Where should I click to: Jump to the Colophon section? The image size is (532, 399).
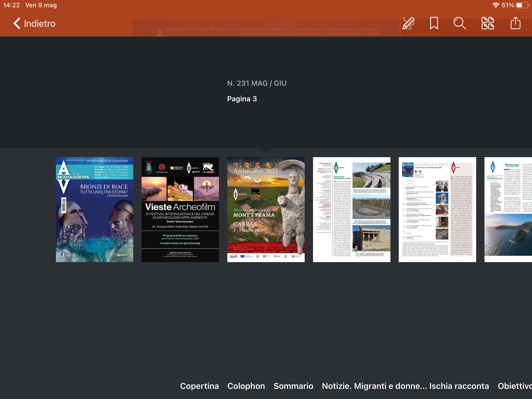[246, 386]
